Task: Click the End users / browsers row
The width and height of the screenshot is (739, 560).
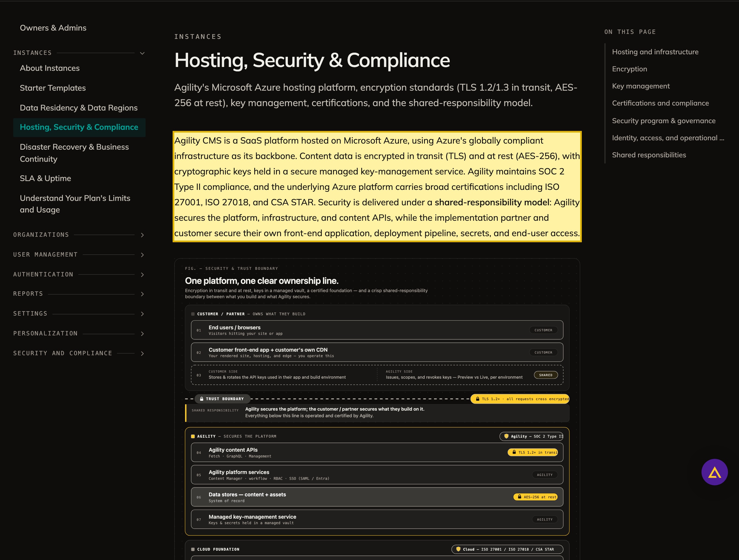Action: [x=377, y=330]
